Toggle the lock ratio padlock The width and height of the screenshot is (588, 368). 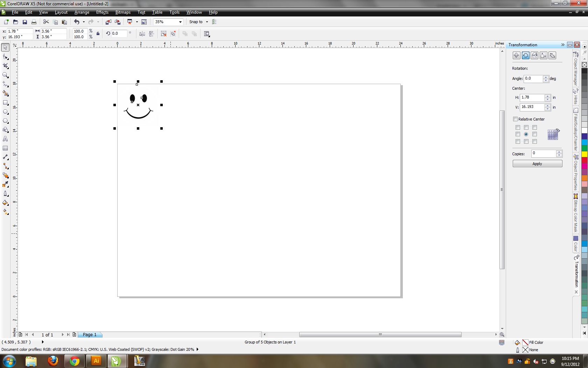coord(98,34)
